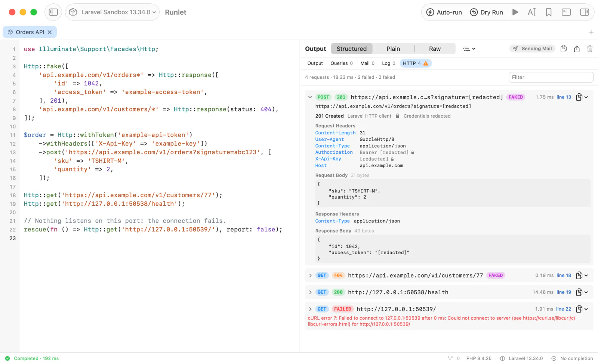This screenshot has width=598, height=364.
Task: Open the Mail 0 sub-tab
Action: pos(367,63)
